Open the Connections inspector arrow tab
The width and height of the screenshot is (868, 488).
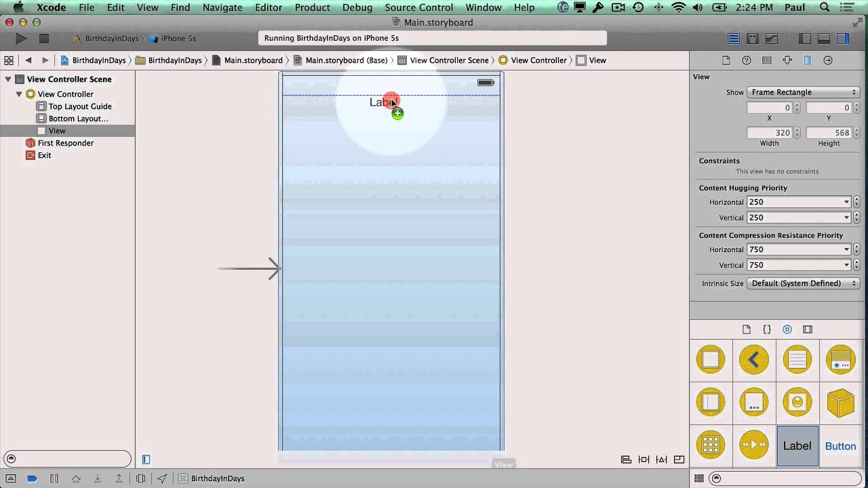point(828,60)
